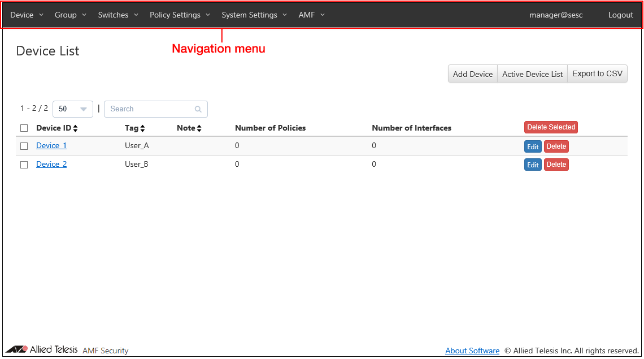Tick the select-all checkbox in header
644x359 pixels.
pyautogui.click(x=24, y=128)
